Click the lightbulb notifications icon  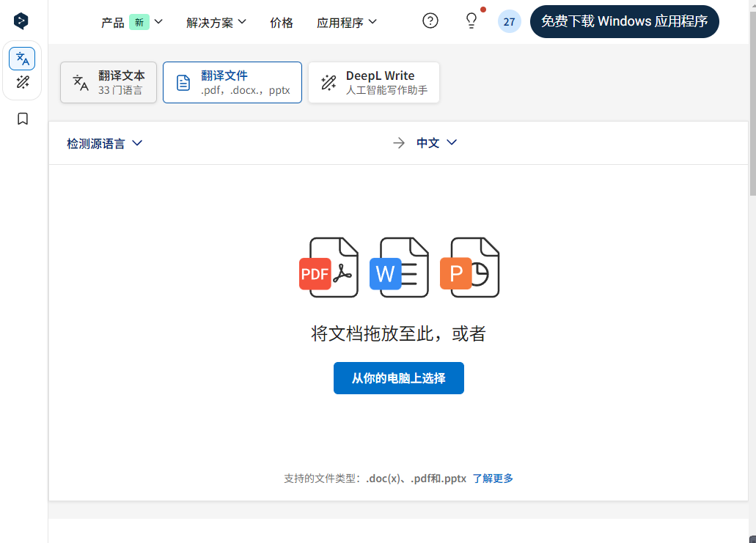click(x=471, y=21)
